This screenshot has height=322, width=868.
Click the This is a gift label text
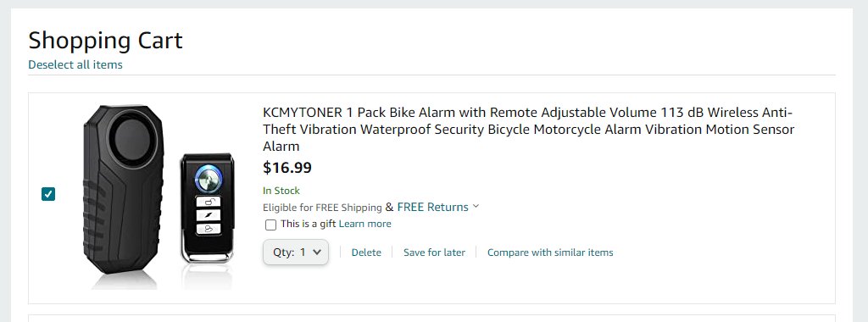(x=309, y=224)
